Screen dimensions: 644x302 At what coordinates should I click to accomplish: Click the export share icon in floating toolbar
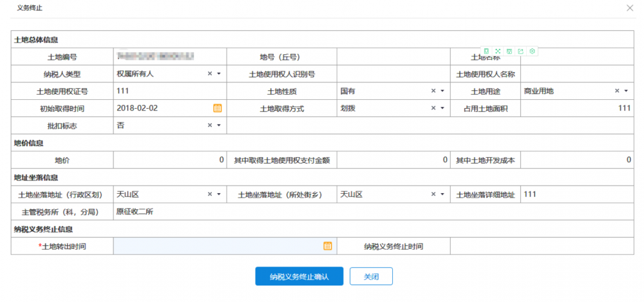point(520,51)
